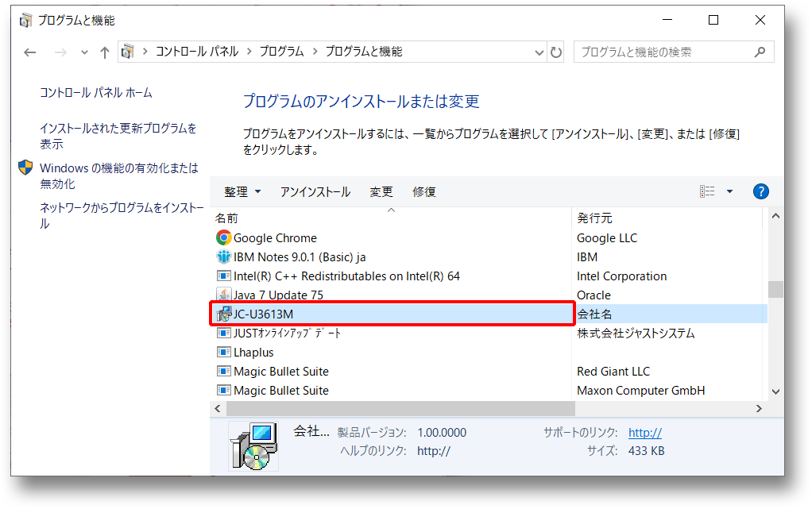
Task: Go back with the left arrow button
Action: tap(30, 52)
